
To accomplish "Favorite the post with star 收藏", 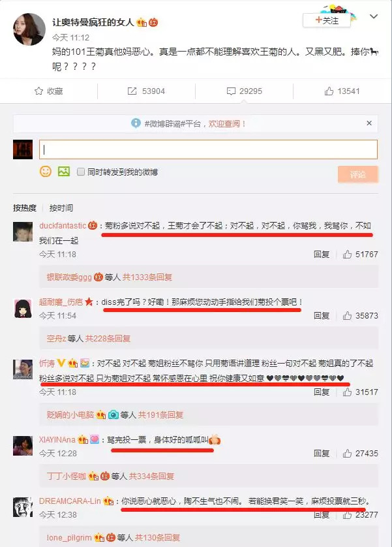I will click(x=48, y=91).
